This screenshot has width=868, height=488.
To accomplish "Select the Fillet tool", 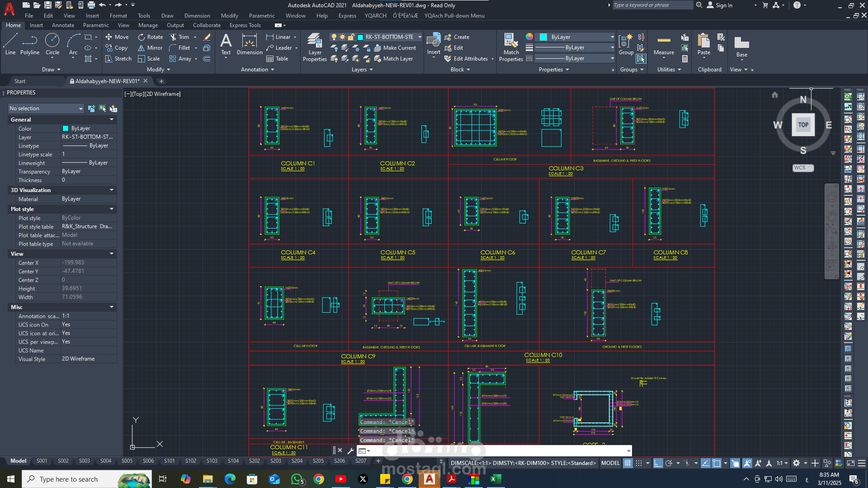I will coord(179,48).
